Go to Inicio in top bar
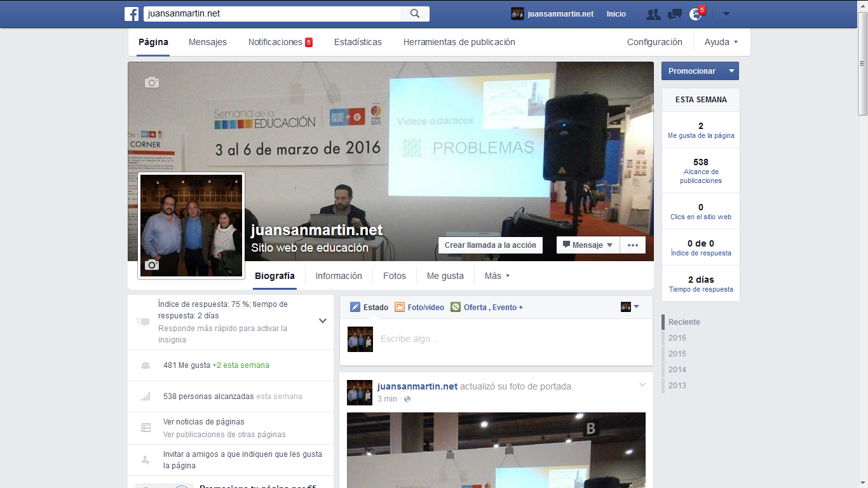868x488 pixels. [616, 14]
